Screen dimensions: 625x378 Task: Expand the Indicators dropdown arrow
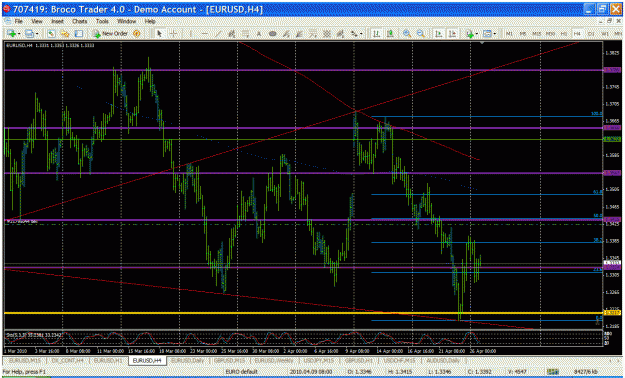(478, 34)
